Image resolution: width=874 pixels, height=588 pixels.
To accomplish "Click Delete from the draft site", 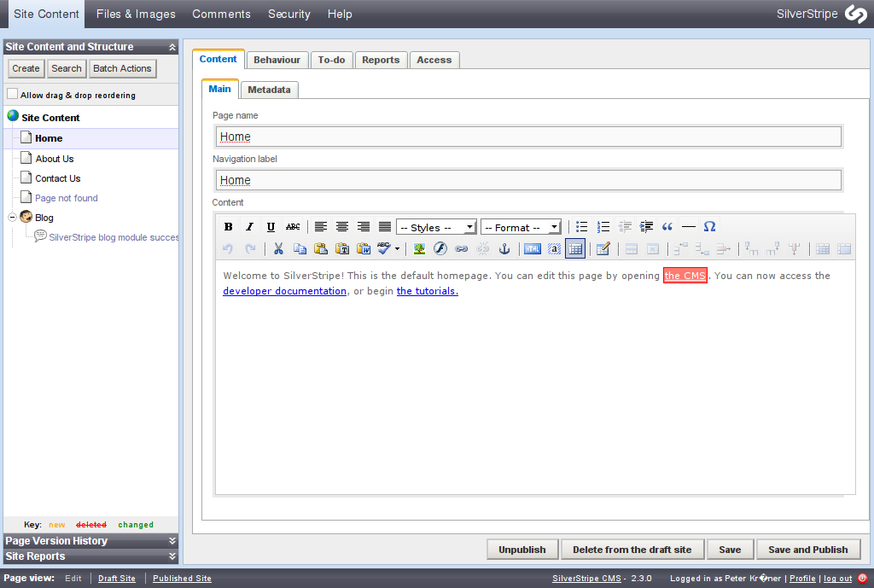I will pos(632,550).
